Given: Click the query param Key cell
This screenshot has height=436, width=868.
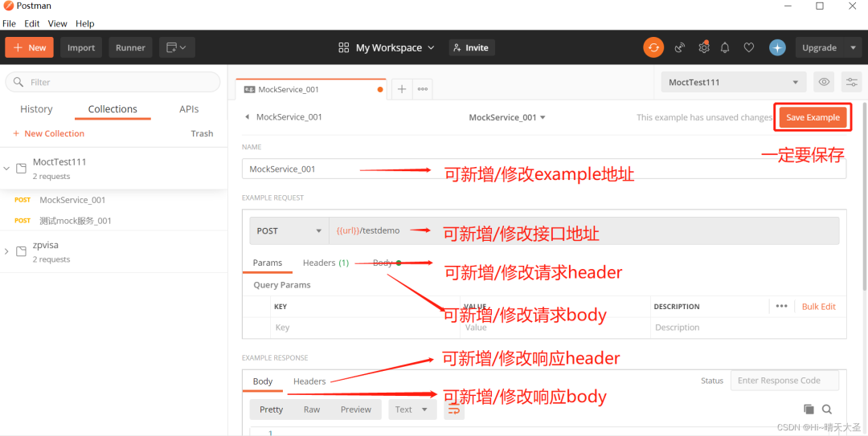Looking at the screenshot, I should pyautogui.click(x=366, y=328).
